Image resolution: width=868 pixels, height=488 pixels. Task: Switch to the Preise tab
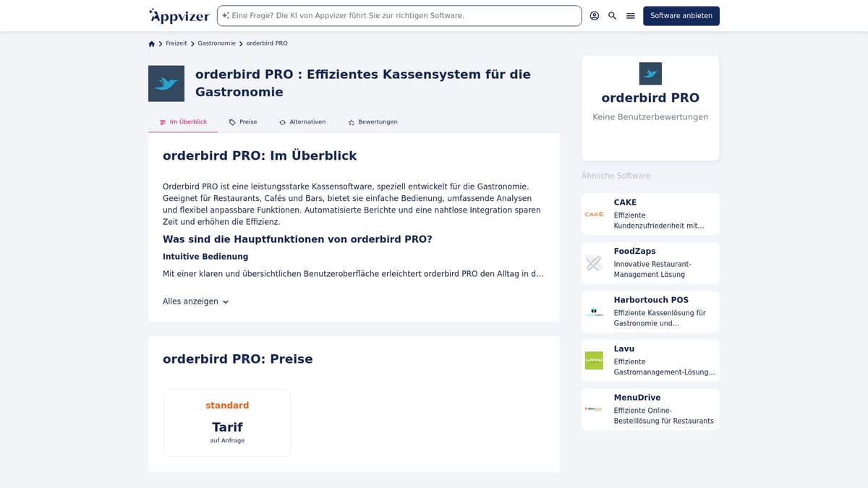[243, 121]
